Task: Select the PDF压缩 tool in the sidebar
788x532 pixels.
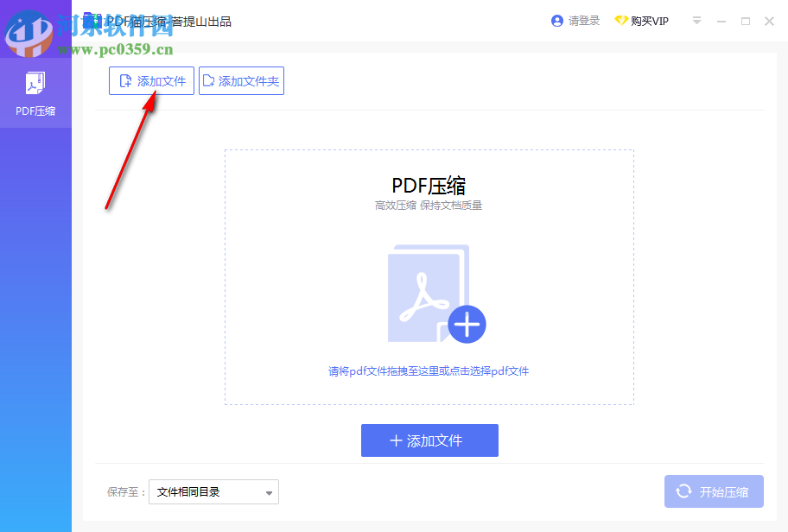Action: [35, 91]
